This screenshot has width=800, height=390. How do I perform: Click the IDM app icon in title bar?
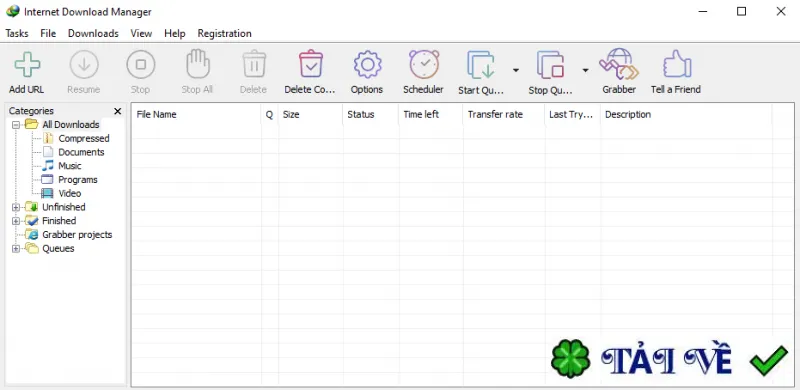tap(12, 11)
